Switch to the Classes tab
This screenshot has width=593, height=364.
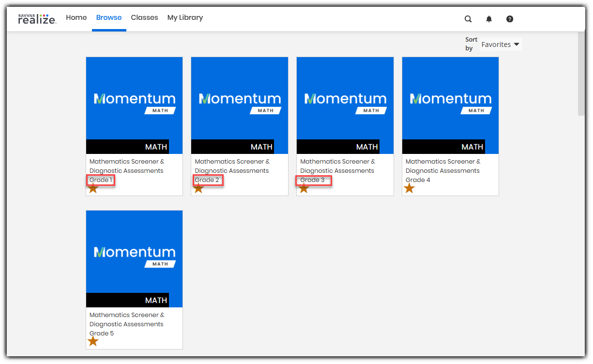pos(144,17)
